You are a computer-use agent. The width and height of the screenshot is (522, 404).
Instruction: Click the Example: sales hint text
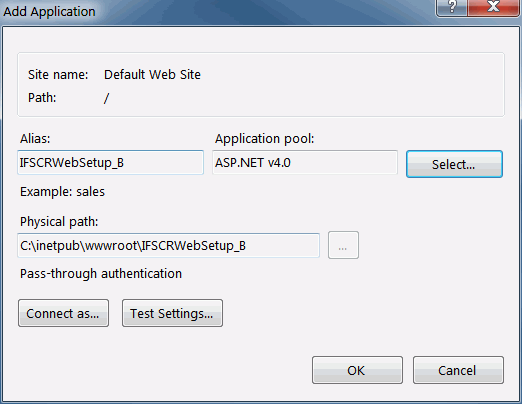(62, 192)
